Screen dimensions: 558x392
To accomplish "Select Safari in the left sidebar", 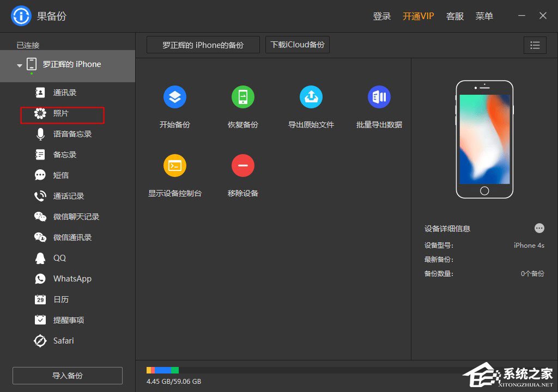I will (x=63, y=340).
